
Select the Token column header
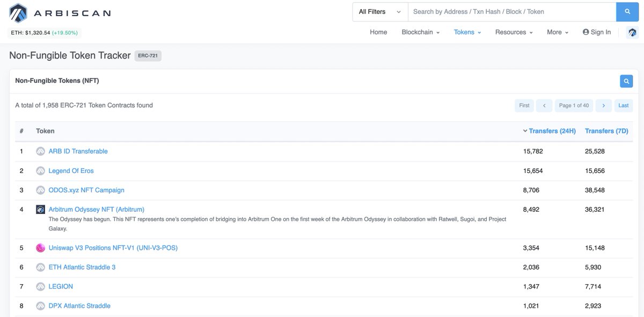coord(45,131)
